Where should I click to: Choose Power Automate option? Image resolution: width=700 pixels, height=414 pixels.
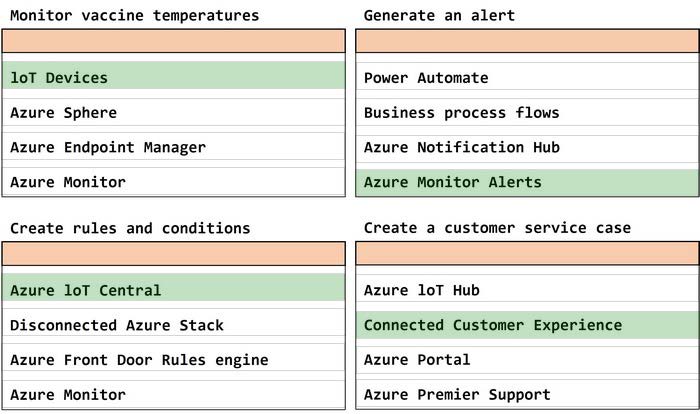point(527,78)
